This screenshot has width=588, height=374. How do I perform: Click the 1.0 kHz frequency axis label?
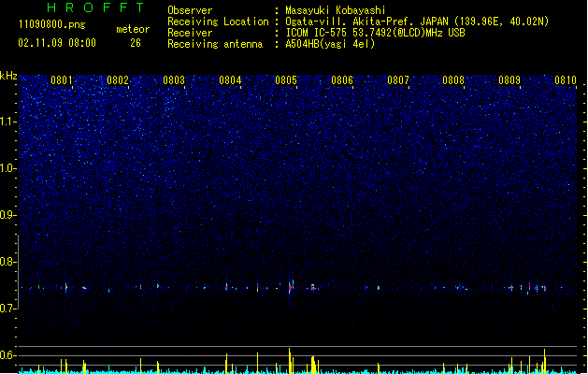8,168
